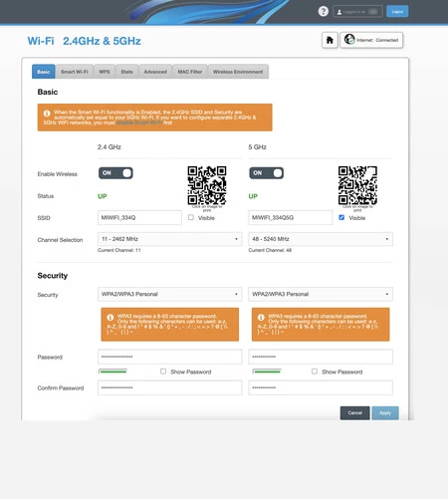Turn off the 5 GHz wireless switch

tap(267, 173)
